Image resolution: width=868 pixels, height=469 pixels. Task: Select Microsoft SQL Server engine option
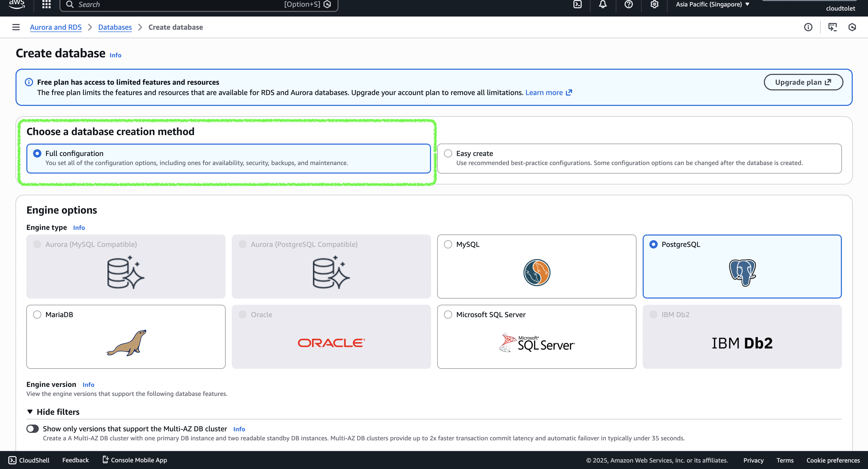coord(448,315)
